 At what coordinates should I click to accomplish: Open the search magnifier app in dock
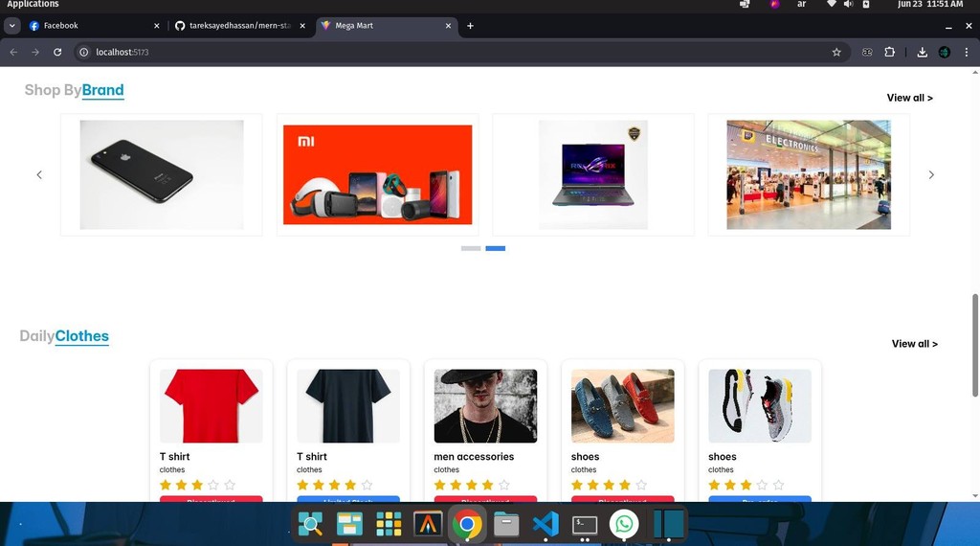point(311,524)
